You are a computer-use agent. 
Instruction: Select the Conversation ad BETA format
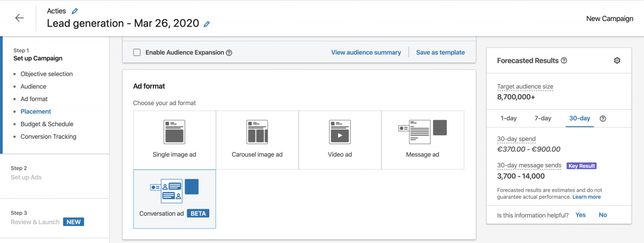[175, 199]
